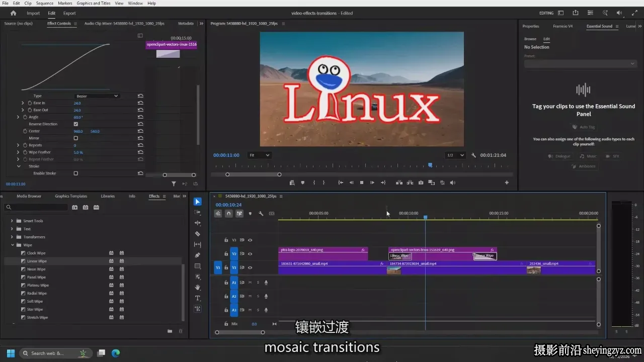The image size is (644, 362).
Task: Check the Enable Stroke checkbox
Action: [x=75, y=173]
